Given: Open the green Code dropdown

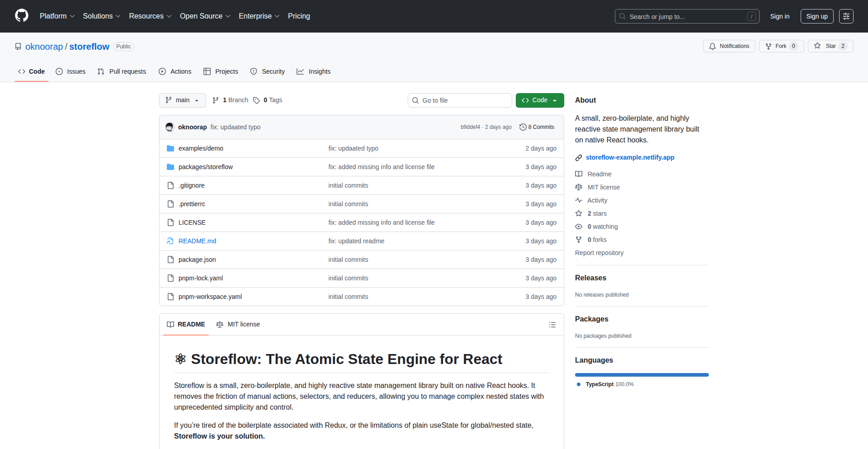Looking at the screenshot, I should [x=539, y=100].
